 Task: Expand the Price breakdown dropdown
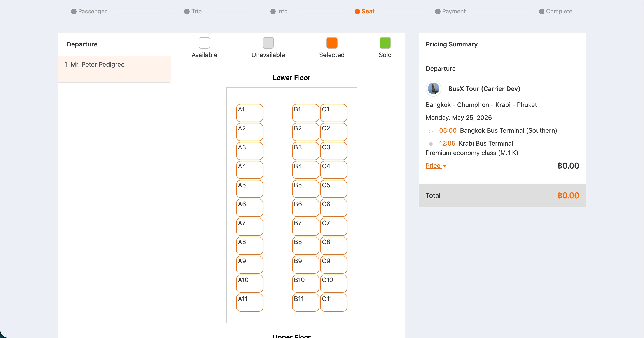click(x=436, y=166)
